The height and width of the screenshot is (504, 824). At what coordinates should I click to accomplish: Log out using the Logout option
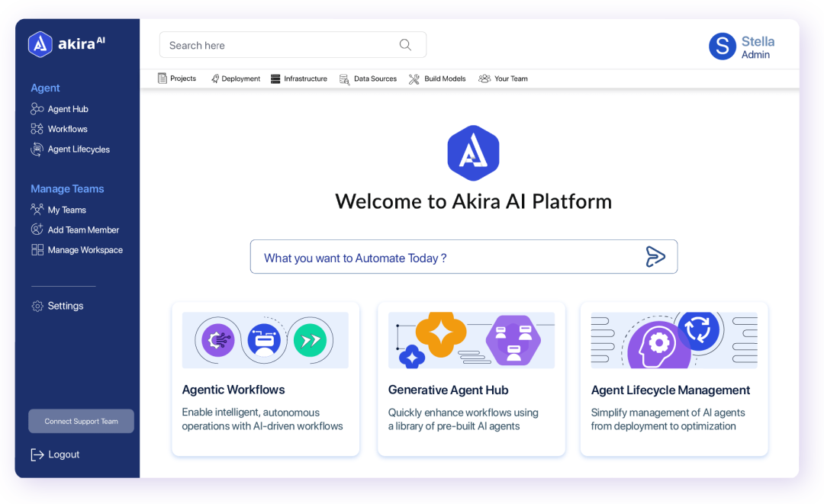pyautogui.click(x=55, y=454)
